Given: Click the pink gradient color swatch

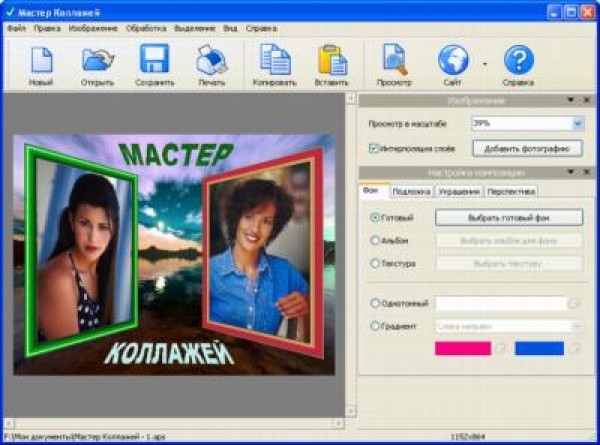Looking at the screenshot, I should click(462, 348).
